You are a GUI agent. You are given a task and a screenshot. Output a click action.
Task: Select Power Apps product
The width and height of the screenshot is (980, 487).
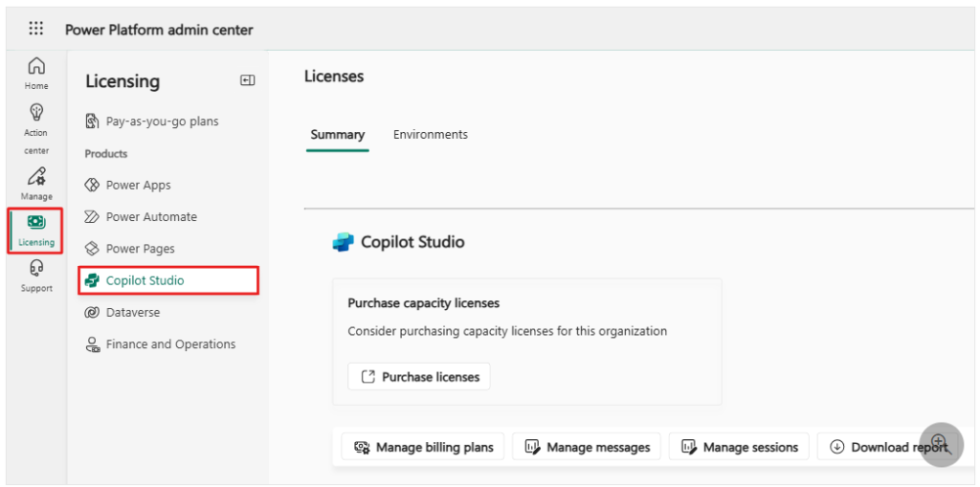click(x=138, y=185)
